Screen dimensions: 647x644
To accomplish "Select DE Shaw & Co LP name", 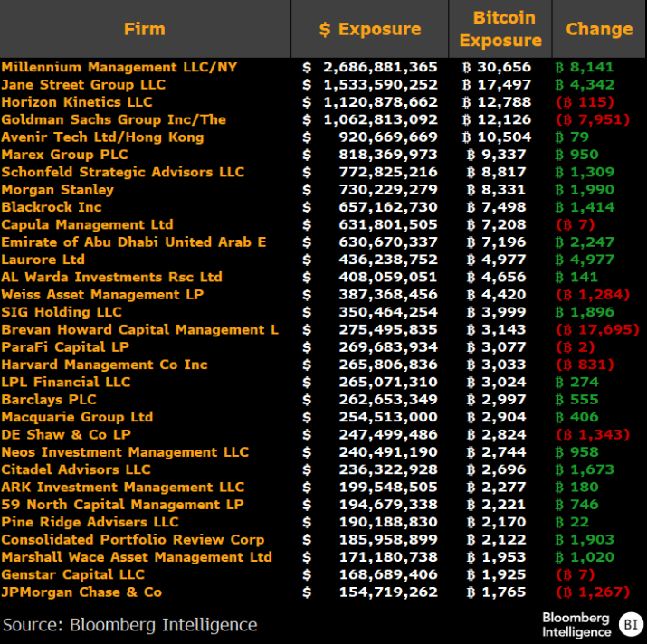I will [x=66, y=434].
